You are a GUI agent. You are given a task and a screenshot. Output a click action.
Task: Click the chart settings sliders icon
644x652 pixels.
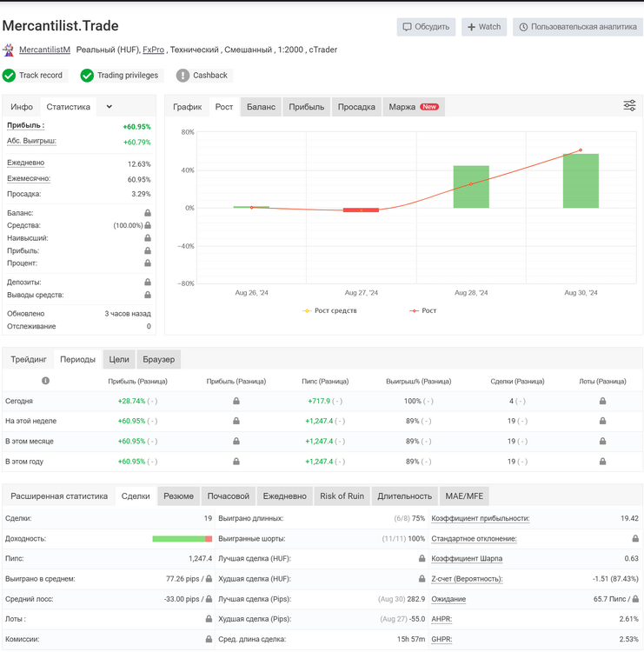coord(629,105)
